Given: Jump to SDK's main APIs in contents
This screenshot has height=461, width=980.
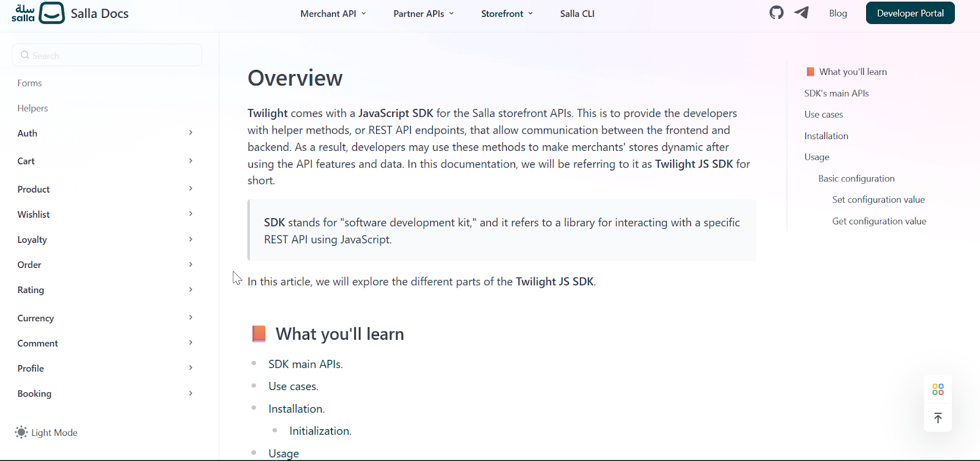Looking at the screenshot, I should [837, 93].
